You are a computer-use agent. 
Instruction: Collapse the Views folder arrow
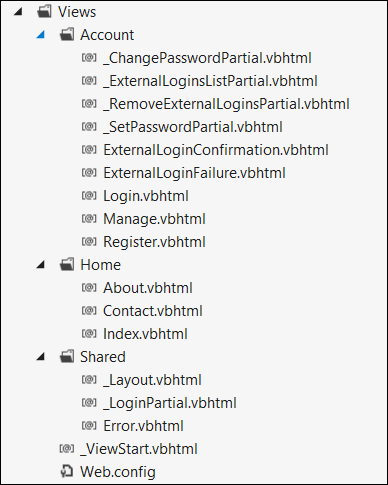(18, 12)
